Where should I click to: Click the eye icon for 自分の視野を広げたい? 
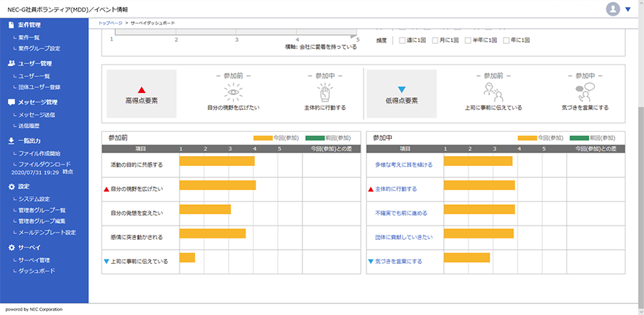[x=233, y=92]
